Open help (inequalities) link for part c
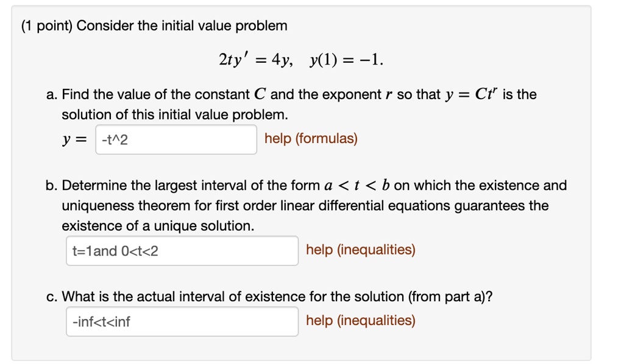This screenshot has height=364, width=624. tap(360, 320)
